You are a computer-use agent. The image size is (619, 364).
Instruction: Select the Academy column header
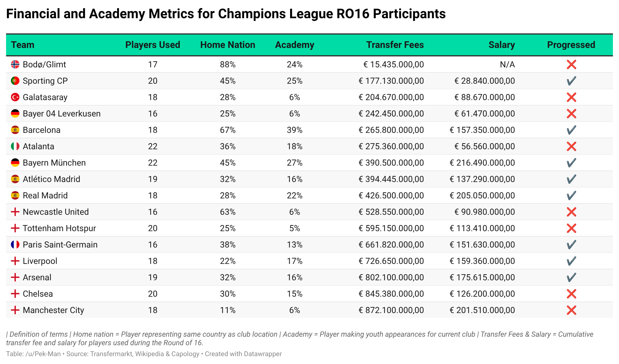(295, 45)
